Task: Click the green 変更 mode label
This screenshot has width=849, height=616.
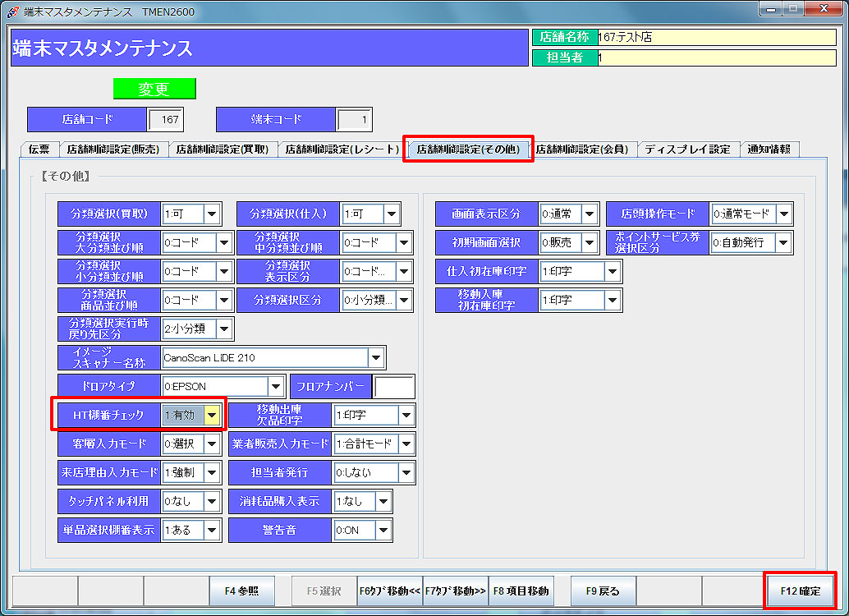Action: (x=154, y=90)
